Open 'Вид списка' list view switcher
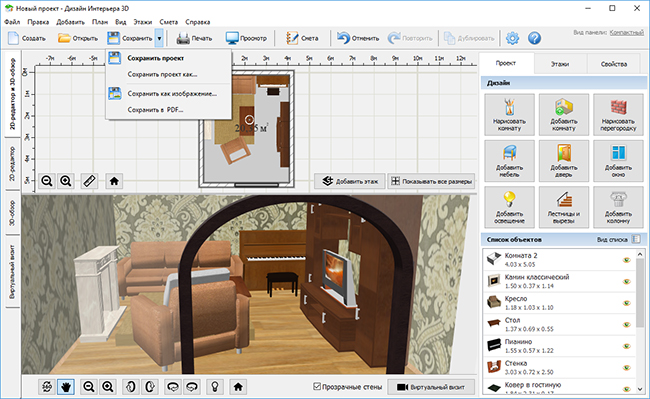Screen dimensions: 650x399 tap(636, 239)
